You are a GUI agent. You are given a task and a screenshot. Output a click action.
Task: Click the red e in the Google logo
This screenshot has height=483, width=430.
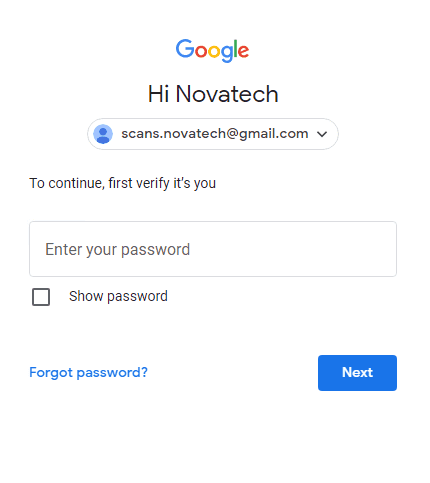(244, 52)
